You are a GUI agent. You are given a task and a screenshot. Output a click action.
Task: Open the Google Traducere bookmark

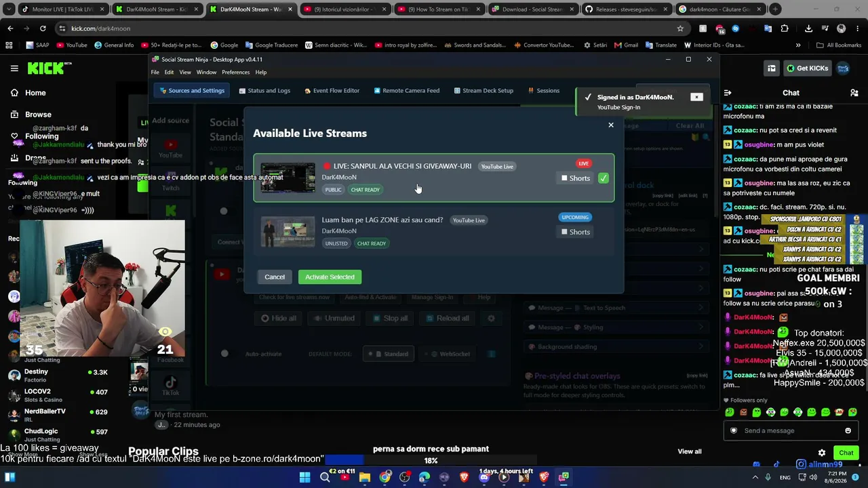(271, 45)
